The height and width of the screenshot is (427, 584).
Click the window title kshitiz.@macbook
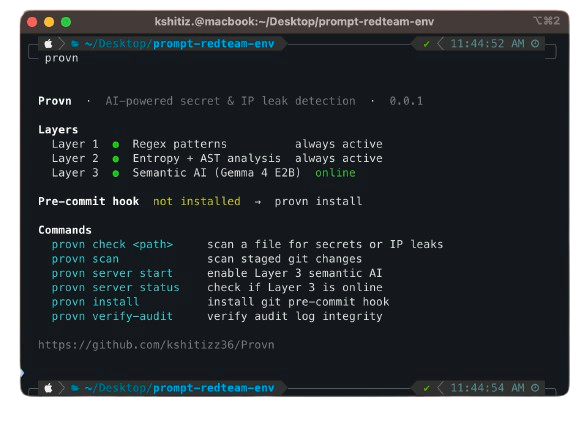click(294, 22)
